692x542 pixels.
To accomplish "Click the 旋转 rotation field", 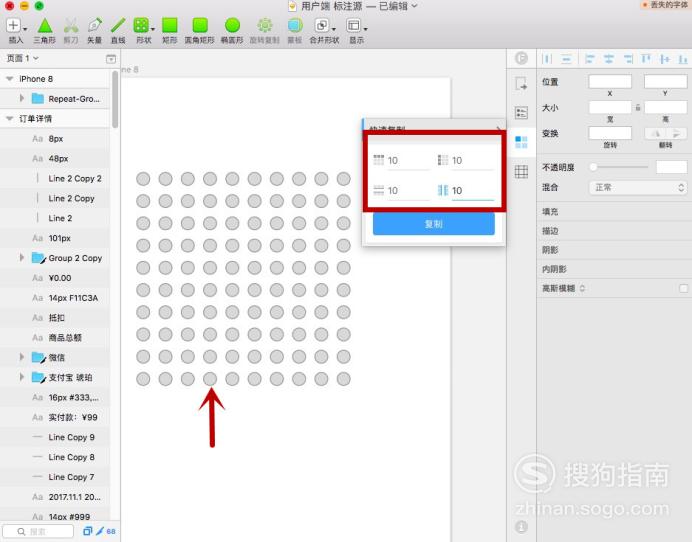I will tap(610, 133).
